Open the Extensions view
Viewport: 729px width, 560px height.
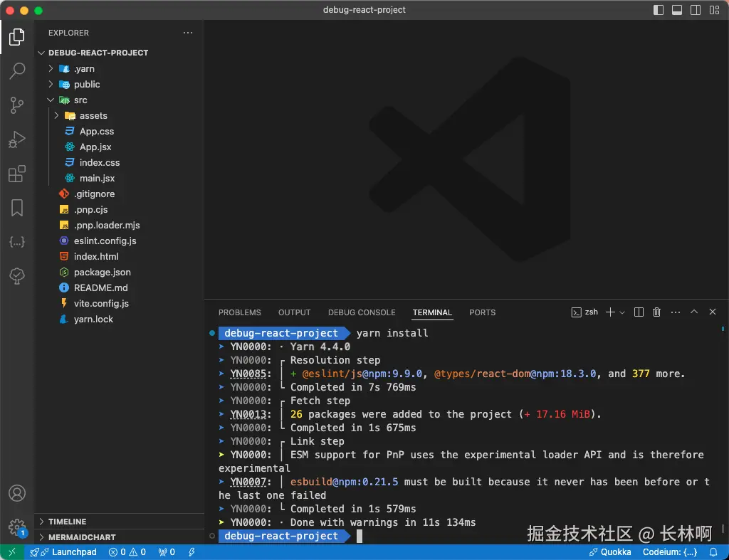[x=17, y=174]
